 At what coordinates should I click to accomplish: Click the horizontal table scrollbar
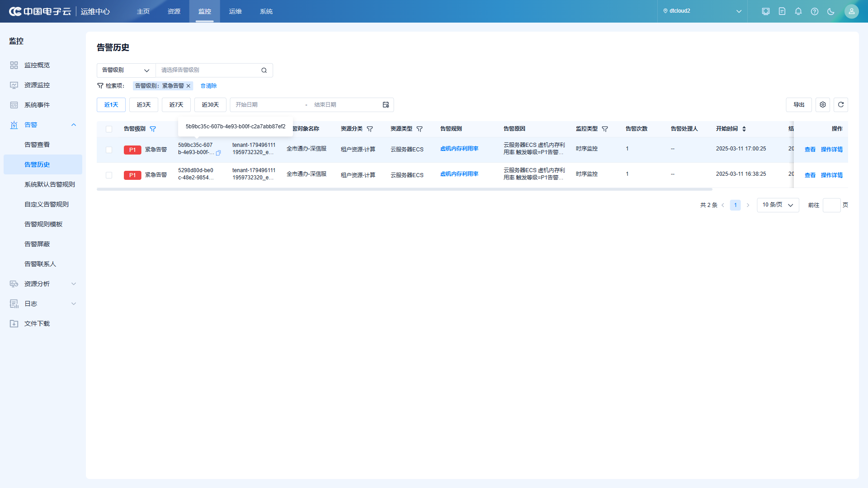(x=405, y=189)
